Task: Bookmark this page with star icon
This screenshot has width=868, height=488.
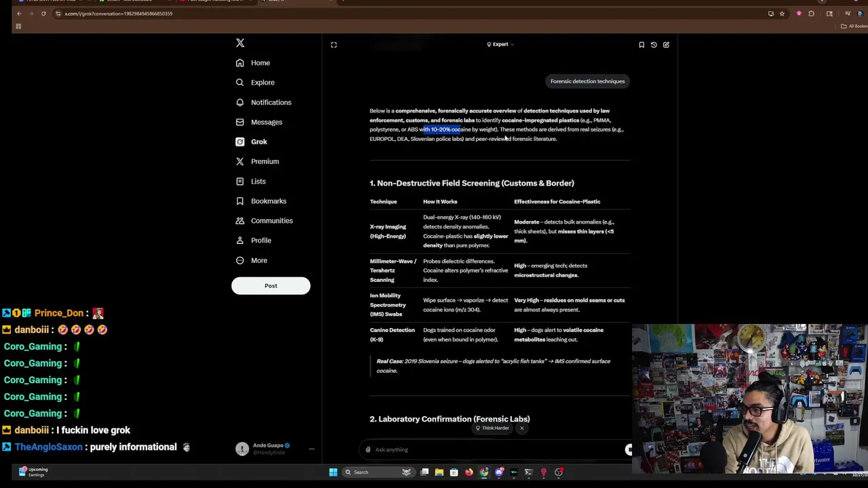Action: coord(782,14)
